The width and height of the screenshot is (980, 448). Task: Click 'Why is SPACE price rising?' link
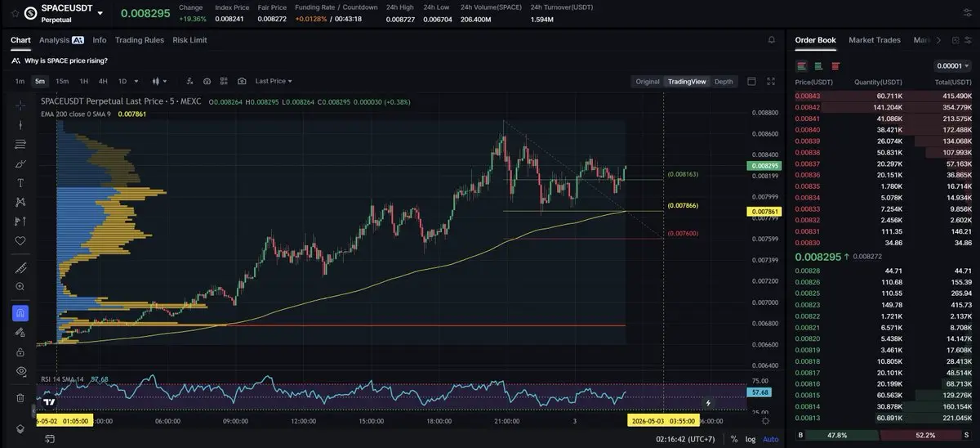click(x=65, y=60)
